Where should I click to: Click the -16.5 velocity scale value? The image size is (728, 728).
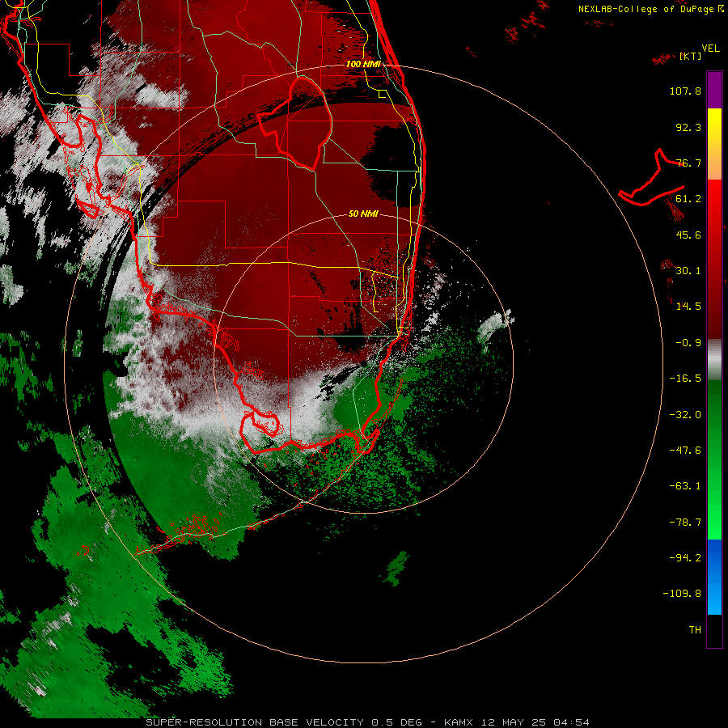(685, 379)
